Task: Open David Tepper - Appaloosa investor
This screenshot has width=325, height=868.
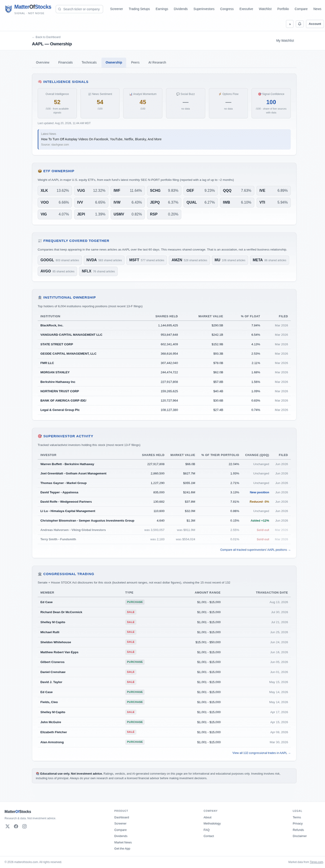Action: 59,492
